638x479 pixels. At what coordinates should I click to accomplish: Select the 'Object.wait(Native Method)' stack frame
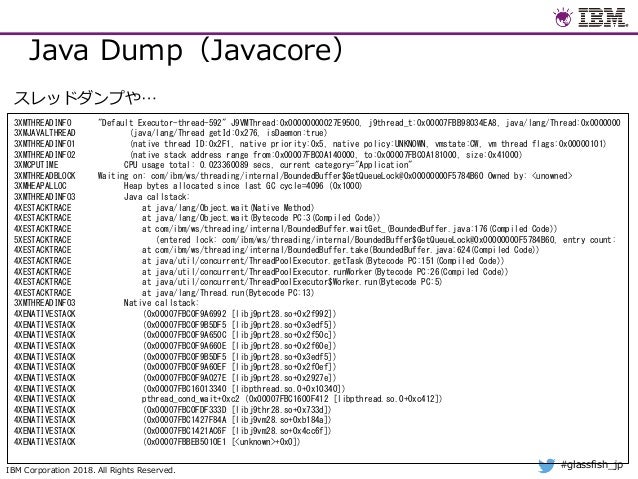(228, 208)
